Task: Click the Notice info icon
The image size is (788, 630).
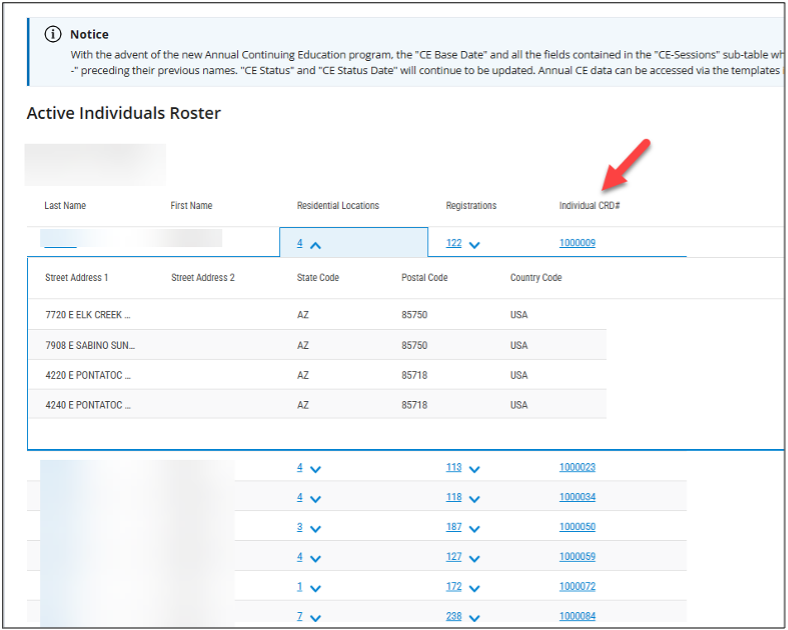Action: click(52, 35)
